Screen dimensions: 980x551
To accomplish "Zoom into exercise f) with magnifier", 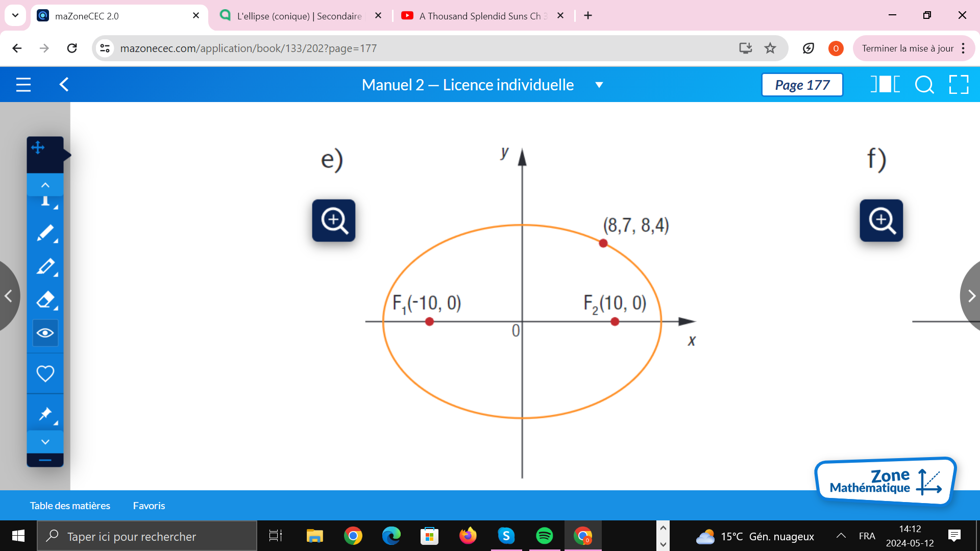I will point(881,220).
